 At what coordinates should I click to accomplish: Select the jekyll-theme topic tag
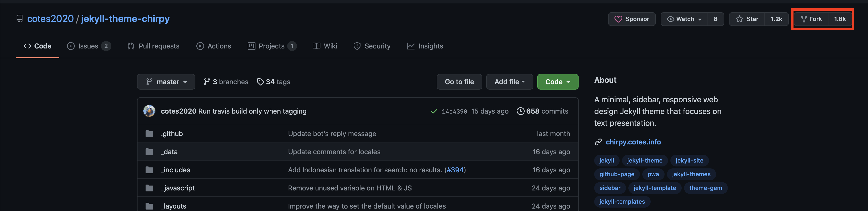click(645, 160)
